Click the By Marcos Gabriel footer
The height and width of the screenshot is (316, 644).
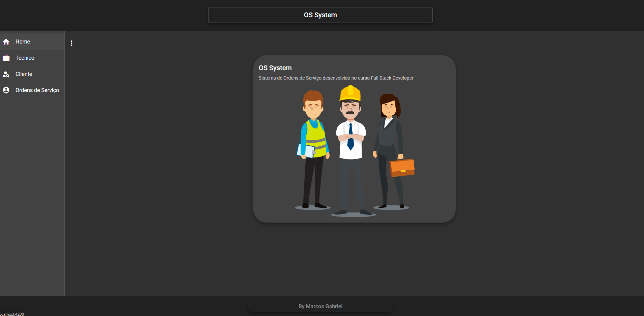[320, 306]
